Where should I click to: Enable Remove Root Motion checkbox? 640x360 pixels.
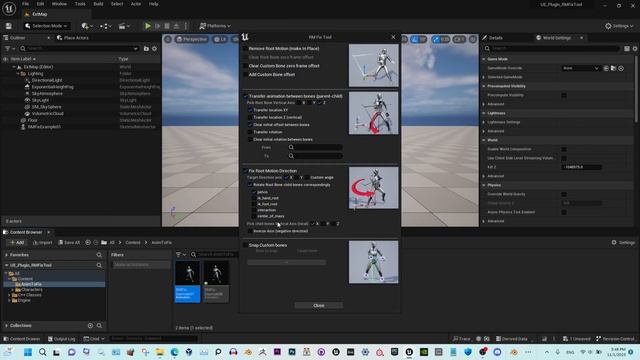coord(245,49)
